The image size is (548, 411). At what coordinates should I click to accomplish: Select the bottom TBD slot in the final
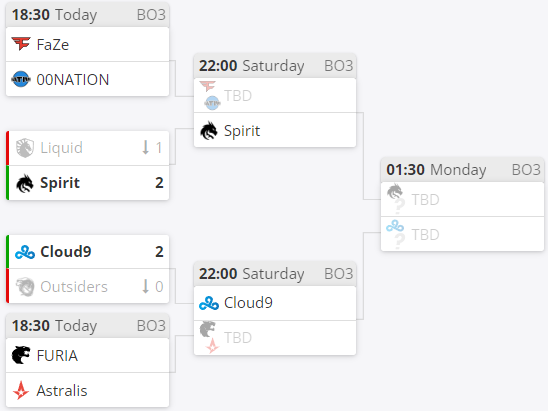tap(462, 234)
